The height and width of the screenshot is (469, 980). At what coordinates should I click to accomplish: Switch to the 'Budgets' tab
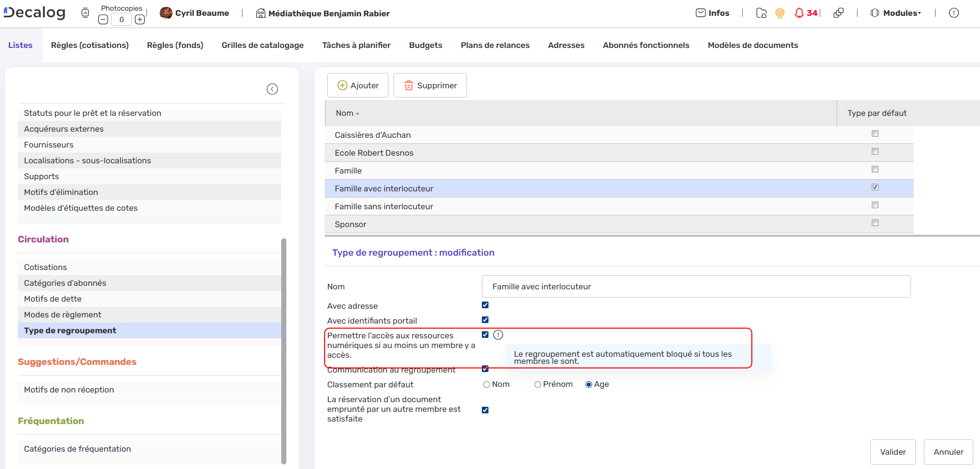tap(425, 45)
